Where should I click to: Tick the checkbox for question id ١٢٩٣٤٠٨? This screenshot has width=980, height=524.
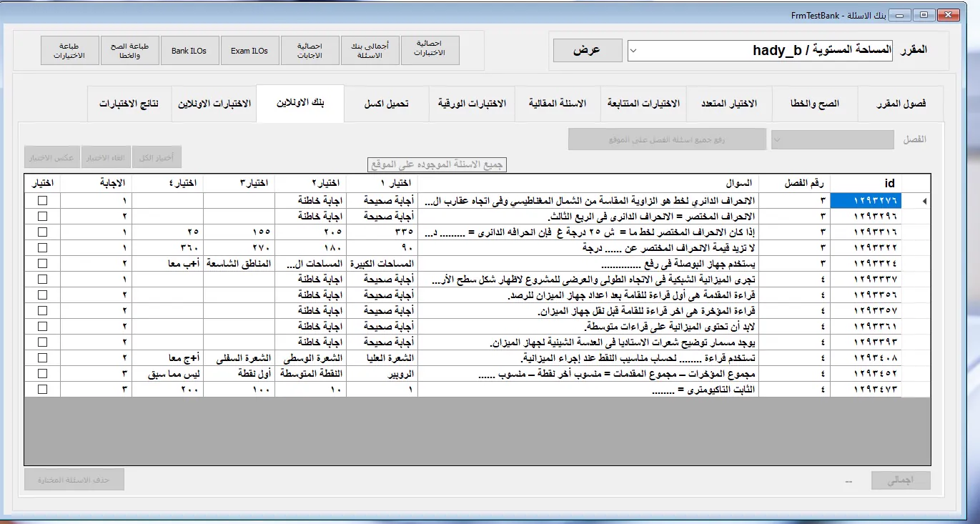42,358
